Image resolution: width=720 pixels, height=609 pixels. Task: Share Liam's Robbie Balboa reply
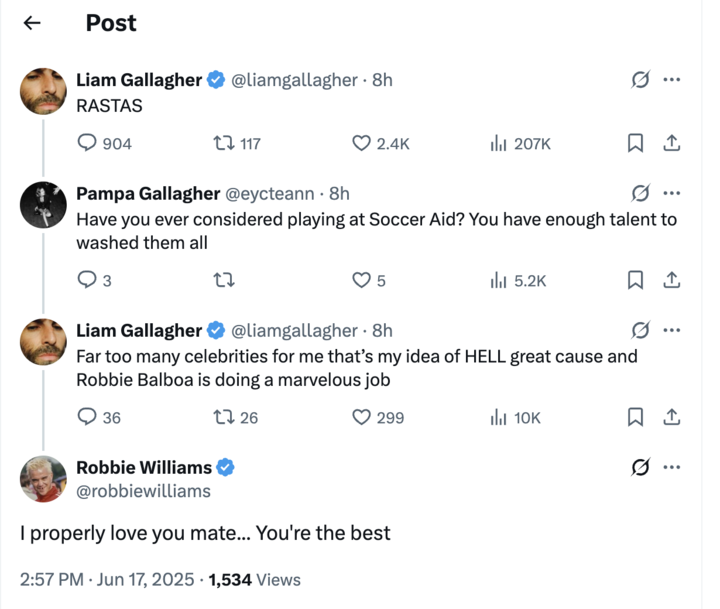pyautogui.click(x=672, y=418)
